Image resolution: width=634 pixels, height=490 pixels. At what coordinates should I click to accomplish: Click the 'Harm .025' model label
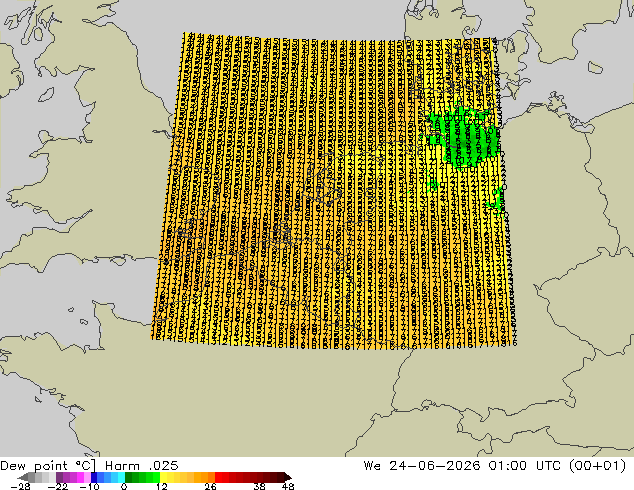tap(142, 466)
